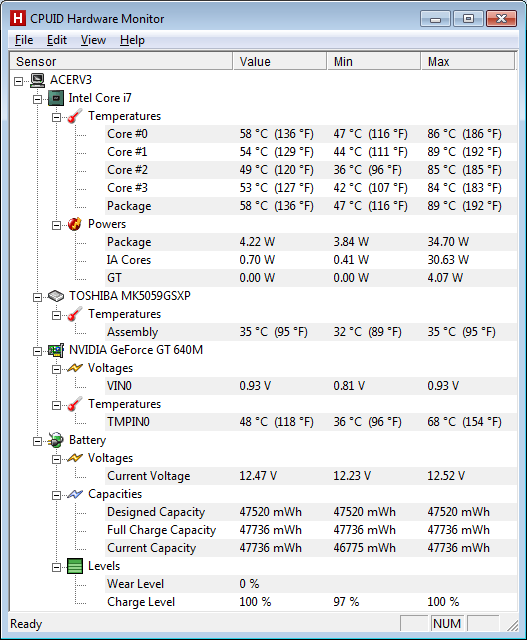
Task: Maximize the Hardware Monitor window
Action: [468, 19]
